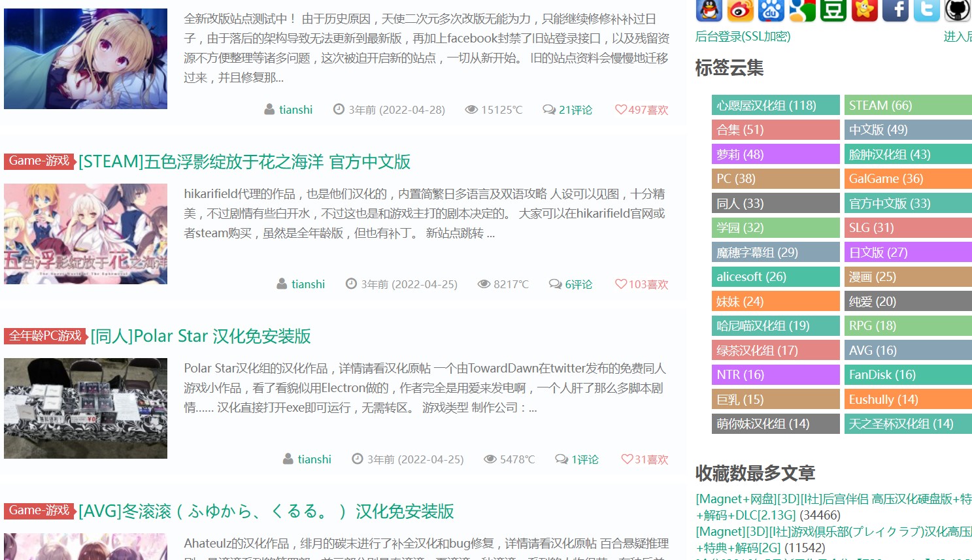Viewport: 972px width, 560px height.
Task: Select tag 妹妹 (24)
Action: [775, 301]
